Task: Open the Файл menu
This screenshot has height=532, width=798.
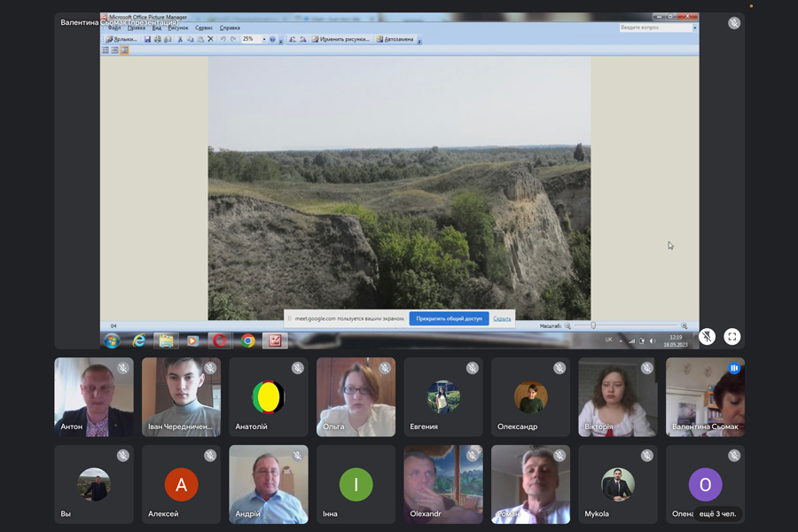Action: point(113,27)
